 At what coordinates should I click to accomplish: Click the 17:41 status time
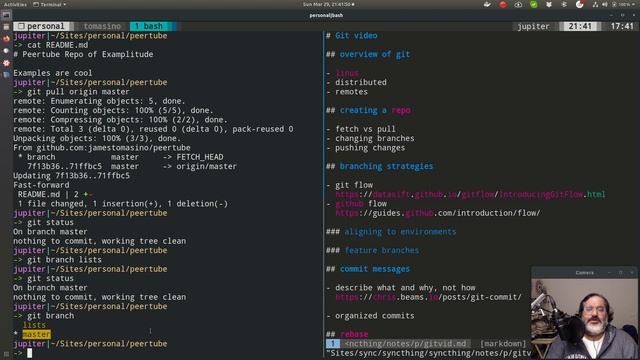pos(622,26)
